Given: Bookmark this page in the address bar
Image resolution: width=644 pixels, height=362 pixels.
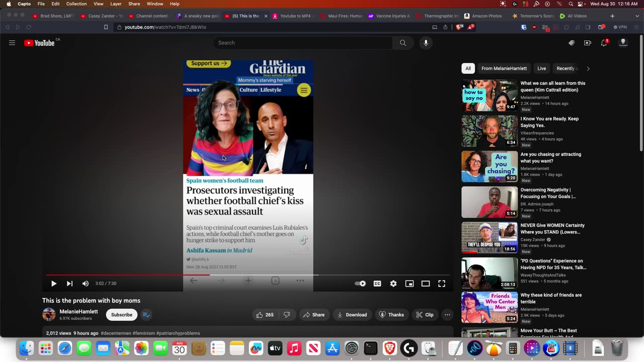Looking at the screenshot, I should click(x=106, y=27).
